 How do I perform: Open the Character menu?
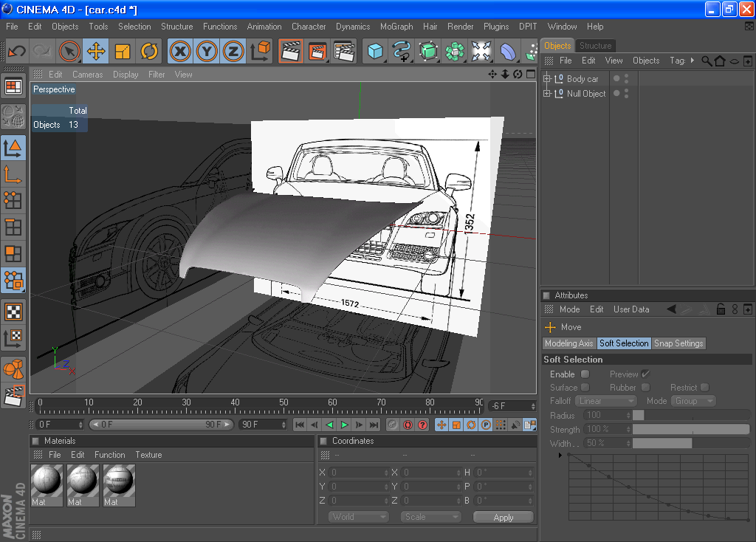click(x=309, y=27)
